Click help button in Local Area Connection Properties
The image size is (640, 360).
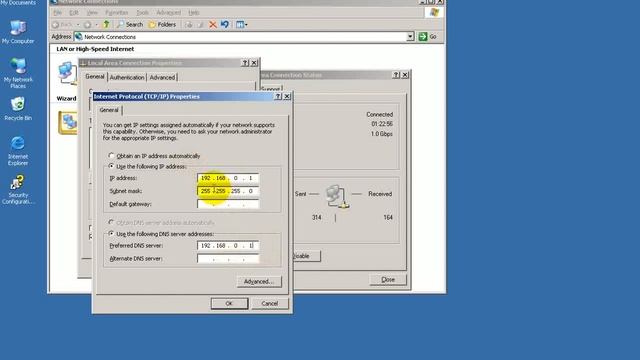point(245,63)
